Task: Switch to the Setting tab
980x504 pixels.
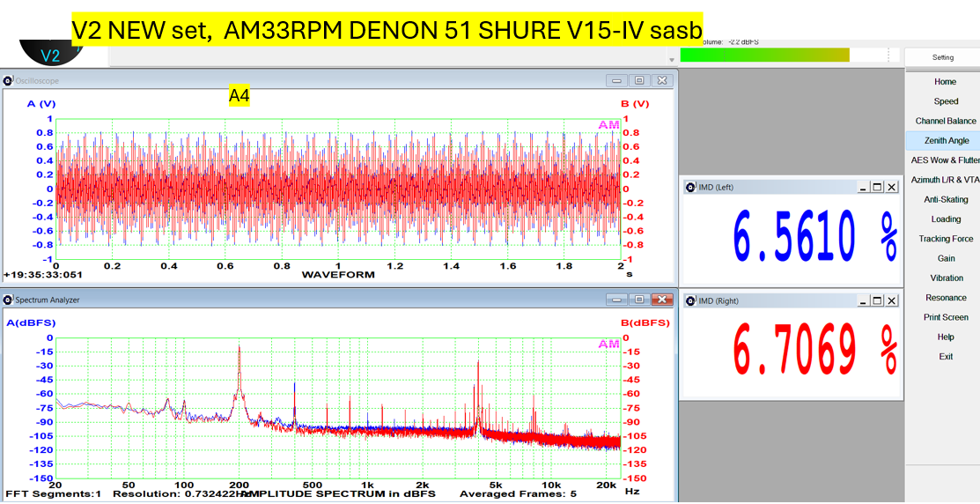Action: [942, 57]
